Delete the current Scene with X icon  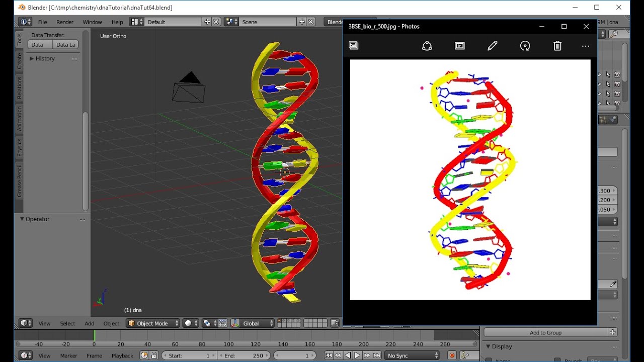[x=311, y=22]
